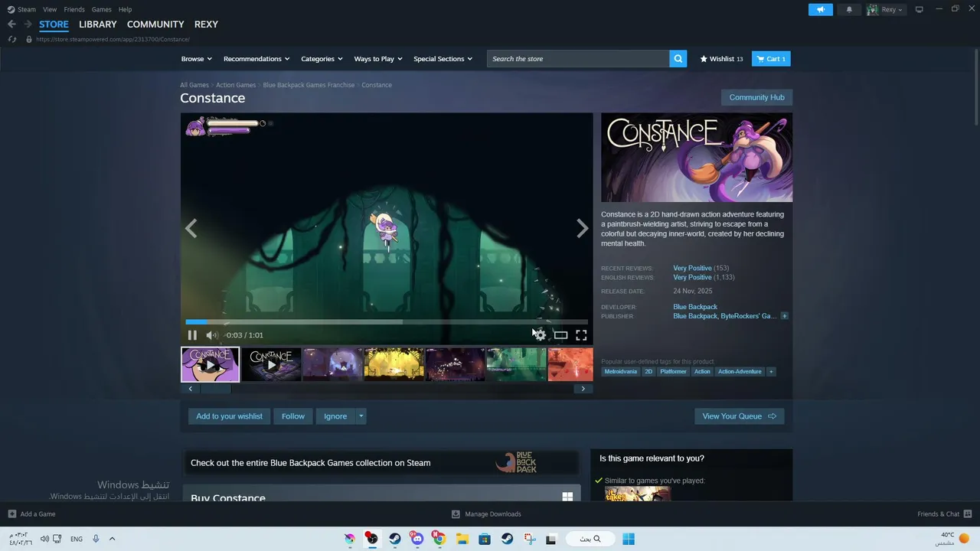Screen dimensions: 980x551
Task: Add Constance to your wishlist
Action: pyautogui.click(x=229, y=416)
